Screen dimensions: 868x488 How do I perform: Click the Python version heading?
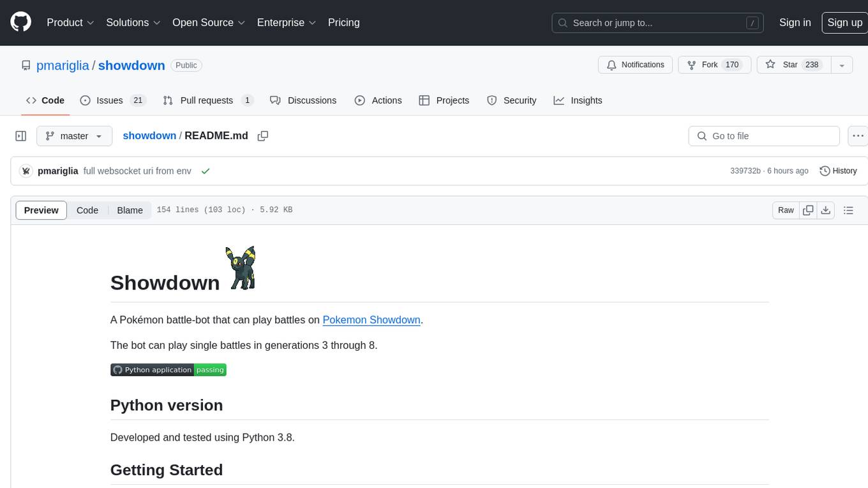[167, 406]
